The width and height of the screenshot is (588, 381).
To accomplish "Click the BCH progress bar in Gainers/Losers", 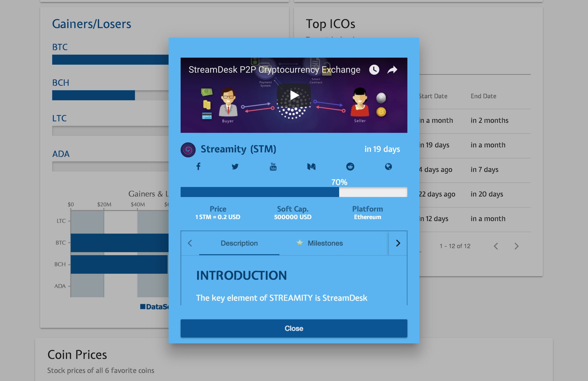I will click(x=110, y=95).
